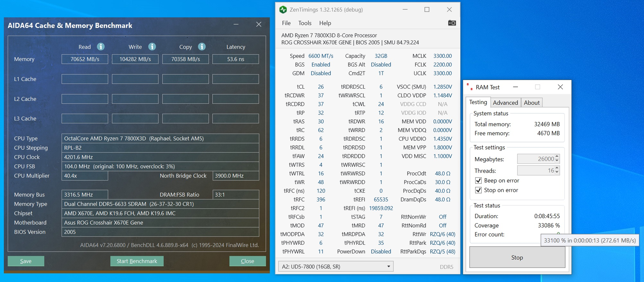Click the Memory Latency value 53.6 ns
644x282 pixels.
tap(235, 59)
